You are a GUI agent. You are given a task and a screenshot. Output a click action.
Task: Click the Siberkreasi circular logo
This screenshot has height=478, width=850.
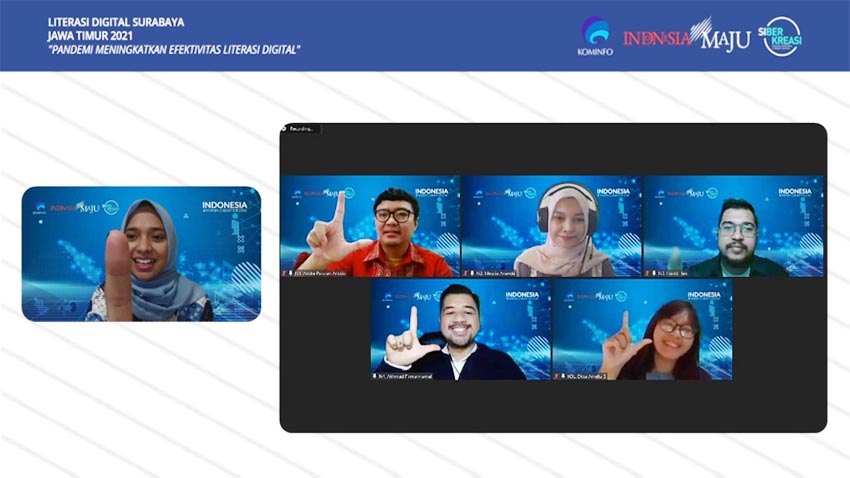pyautogui.click(x=781, y=36)
